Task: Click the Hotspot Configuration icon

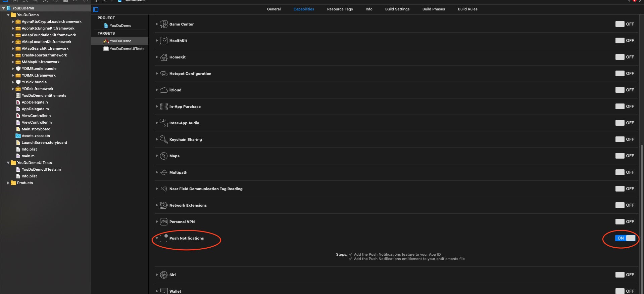Action: [x=164, y=74]
